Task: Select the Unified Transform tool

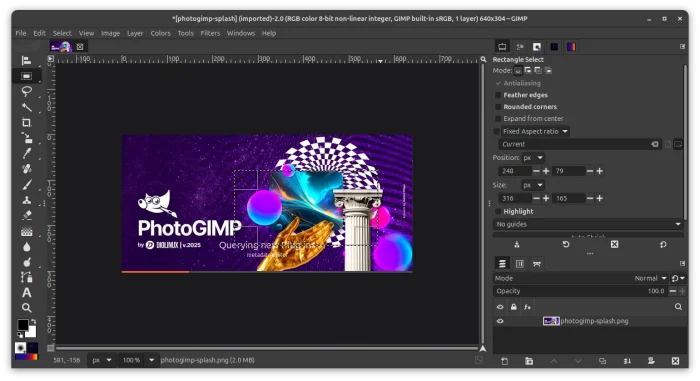Action: point(26,138)
